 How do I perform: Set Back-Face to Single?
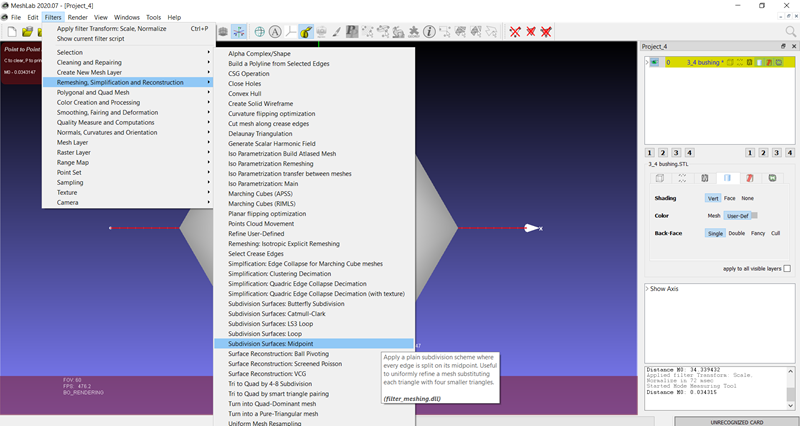pyautogui.click(x=715, y=233)
